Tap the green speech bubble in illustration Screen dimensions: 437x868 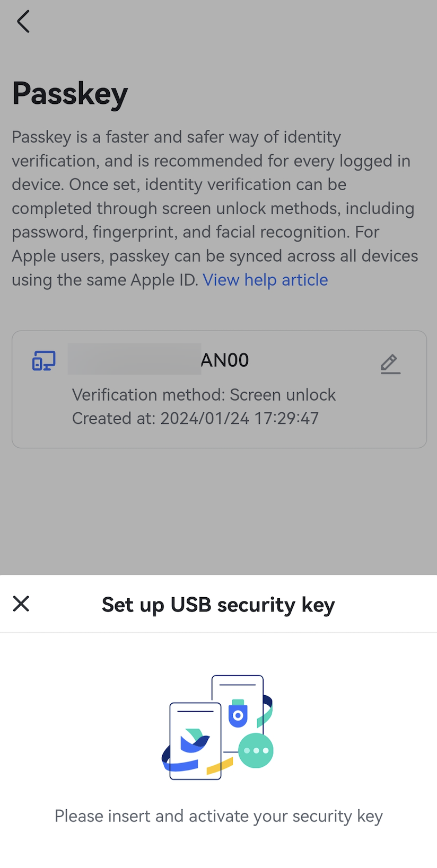256,750
